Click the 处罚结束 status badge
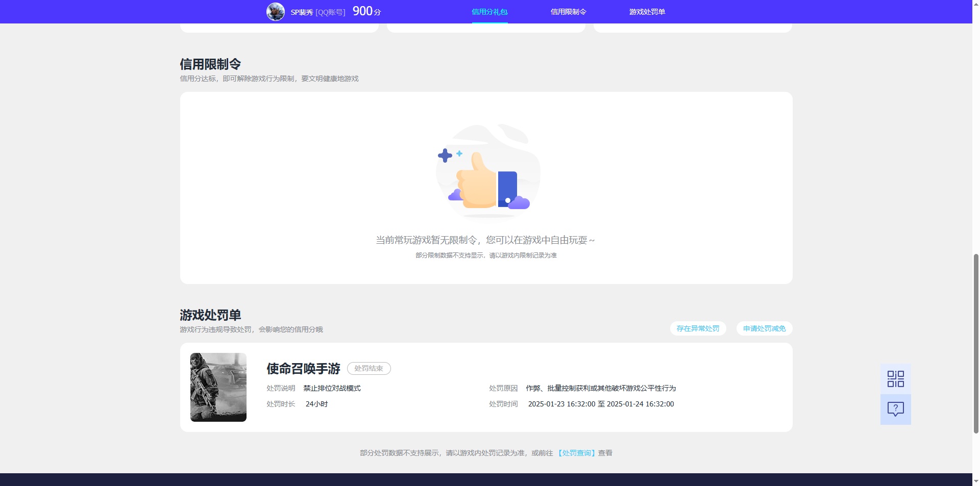 369,368
